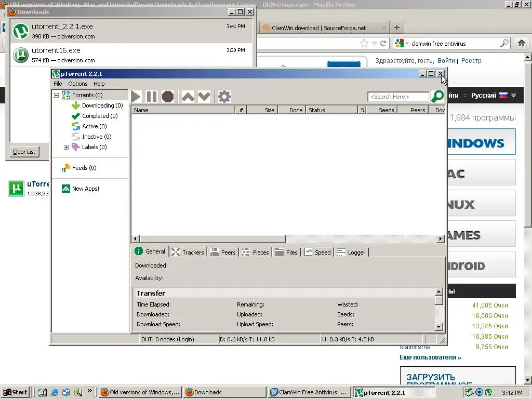Open the uTorrent Help menu

[99, 84]
